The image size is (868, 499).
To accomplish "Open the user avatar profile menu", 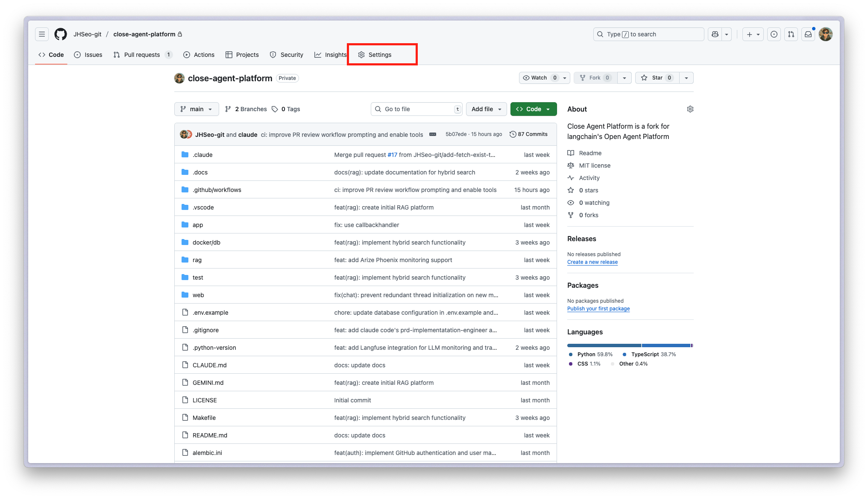I will pos(826,34).
